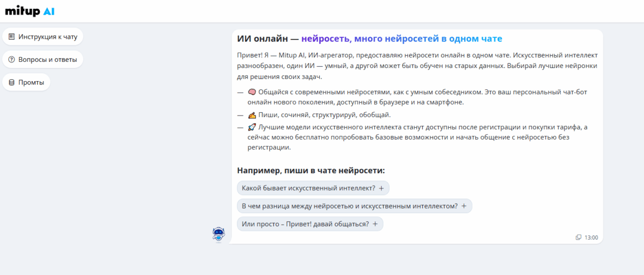This screenshot has height=275, width=644.
Task: Click heading 'ИИ онлайн — нейросеть, много нейросетей'
Action: pyautogui.click(x=370, y=39)
